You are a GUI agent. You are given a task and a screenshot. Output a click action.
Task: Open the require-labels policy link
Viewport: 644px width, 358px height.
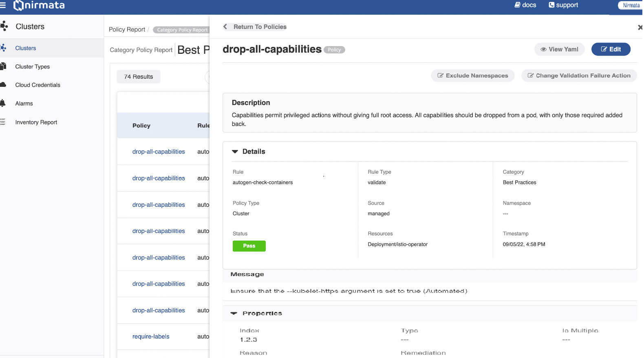(x=151, y=336)
